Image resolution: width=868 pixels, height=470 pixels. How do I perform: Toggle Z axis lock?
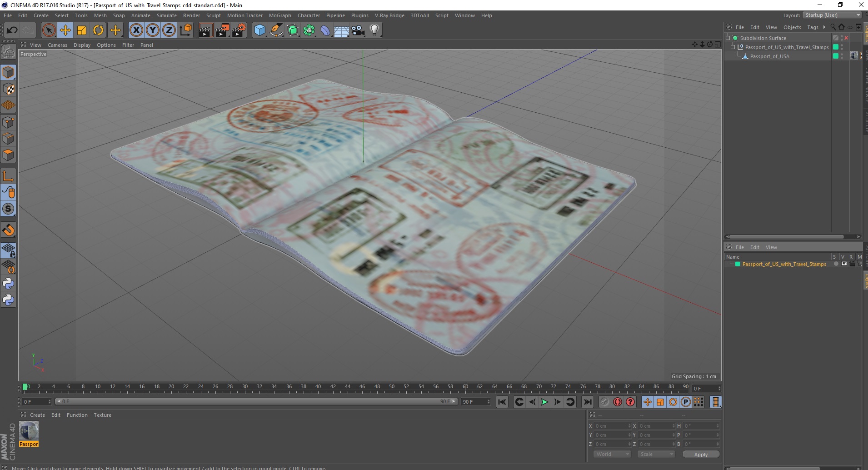pos(169,30)
